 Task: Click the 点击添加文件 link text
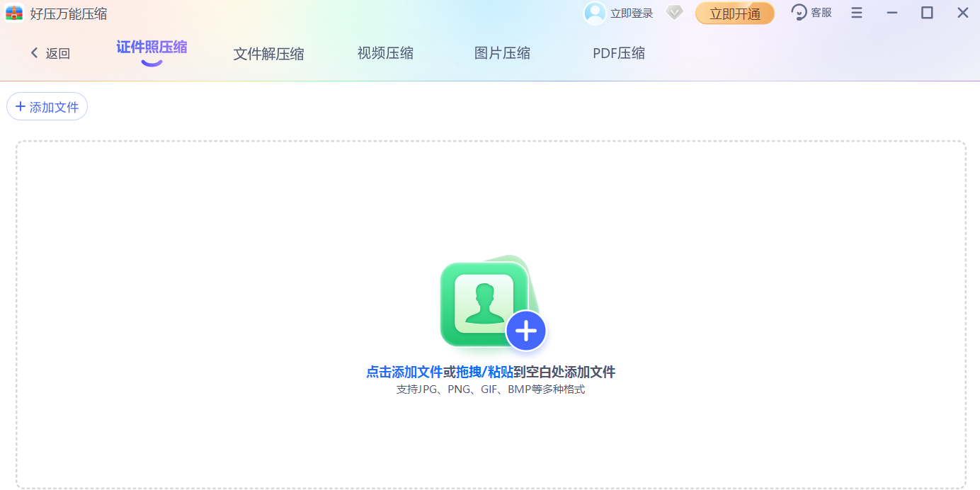click(404, 372)
